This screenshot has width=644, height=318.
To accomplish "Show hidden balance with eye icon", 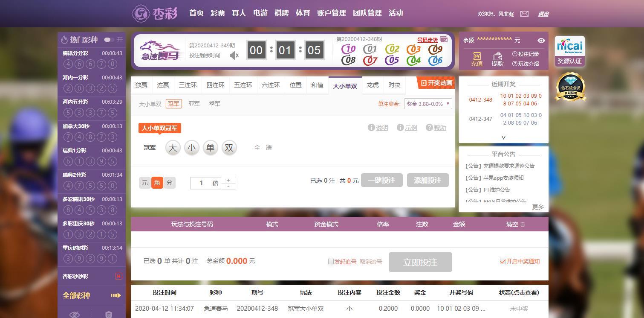I will pos(541,41).
